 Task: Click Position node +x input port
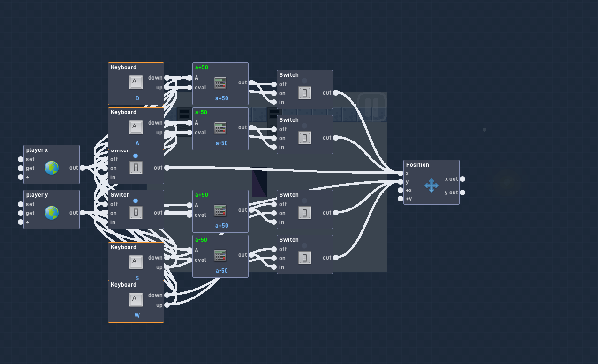coord(401,190)
